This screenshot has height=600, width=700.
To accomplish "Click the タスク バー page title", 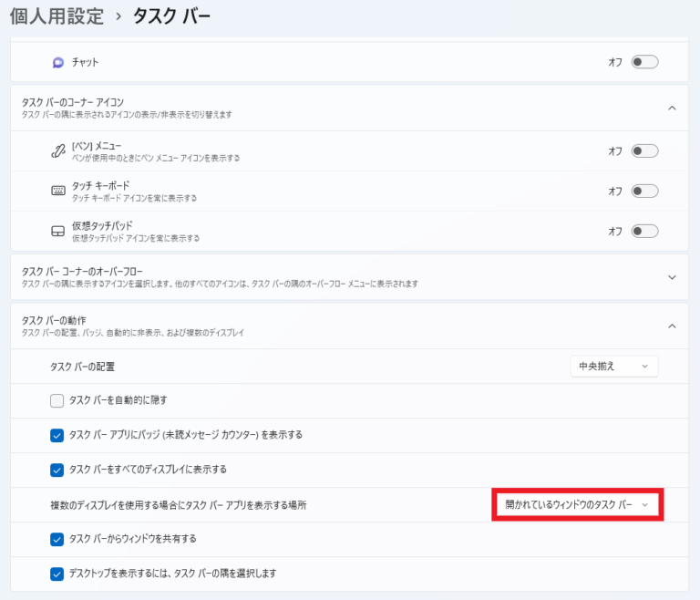I will (x=171, y=16).
